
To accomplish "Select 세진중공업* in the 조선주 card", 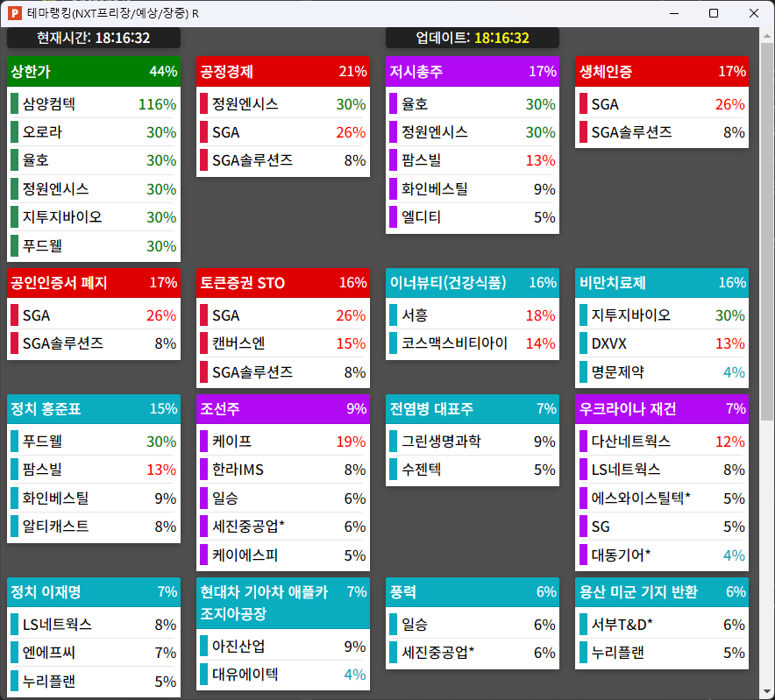I will coord(283,527).
